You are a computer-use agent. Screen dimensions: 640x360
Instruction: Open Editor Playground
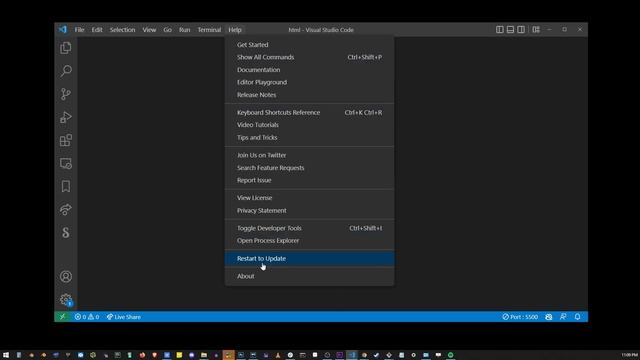309,82
